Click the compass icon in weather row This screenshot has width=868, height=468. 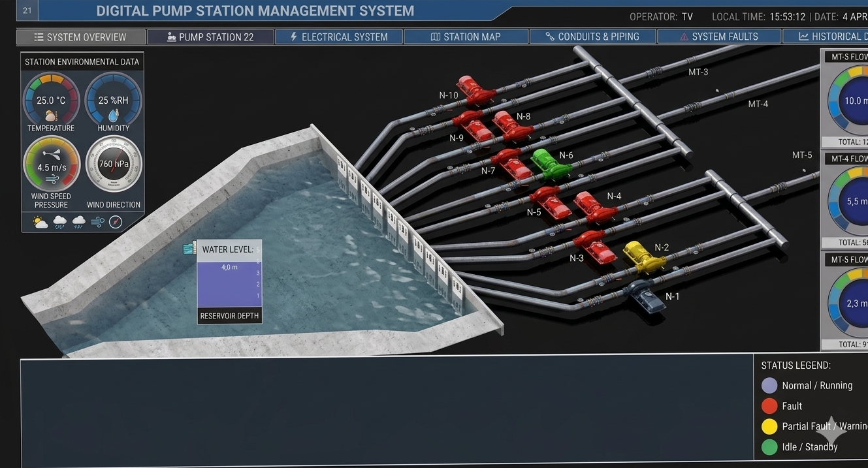pos(116,222)
